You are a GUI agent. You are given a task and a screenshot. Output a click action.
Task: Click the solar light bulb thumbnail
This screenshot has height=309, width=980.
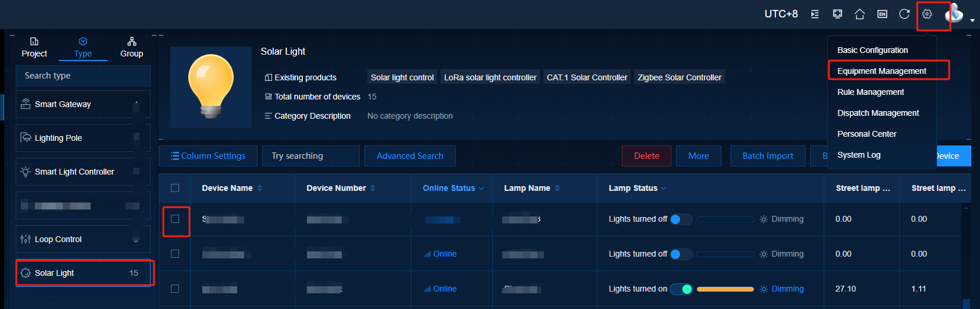[210, 87]
